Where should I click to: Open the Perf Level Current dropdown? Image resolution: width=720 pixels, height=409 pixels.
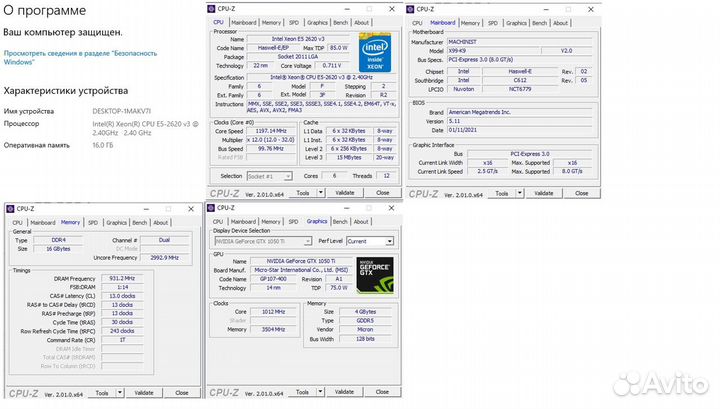click(x=370, y=241)
